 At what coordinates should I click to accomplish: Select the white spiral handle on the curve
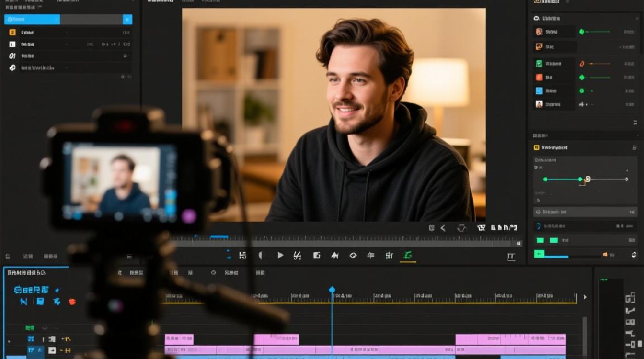587,179
